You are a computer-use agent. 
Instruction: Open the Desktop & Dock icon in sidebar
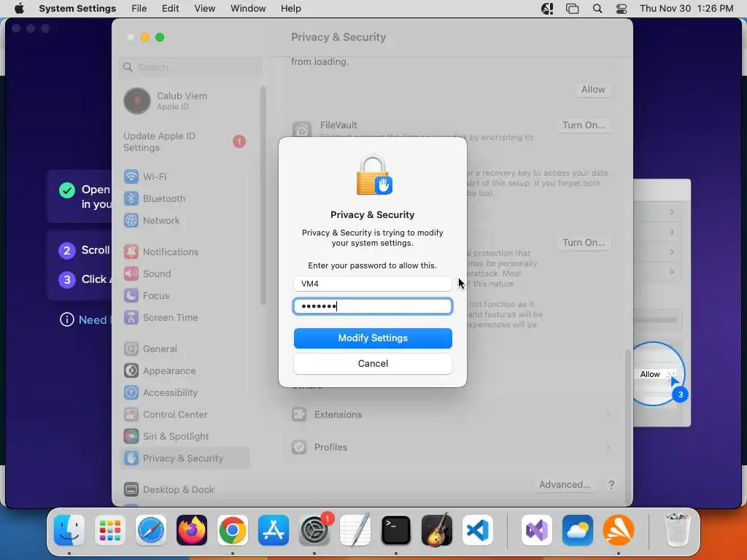tap(131, 489)
